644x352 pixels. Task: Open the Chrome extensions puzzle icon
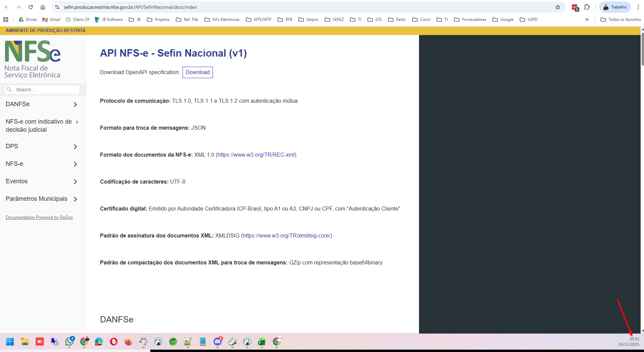(x=587, y=7)
